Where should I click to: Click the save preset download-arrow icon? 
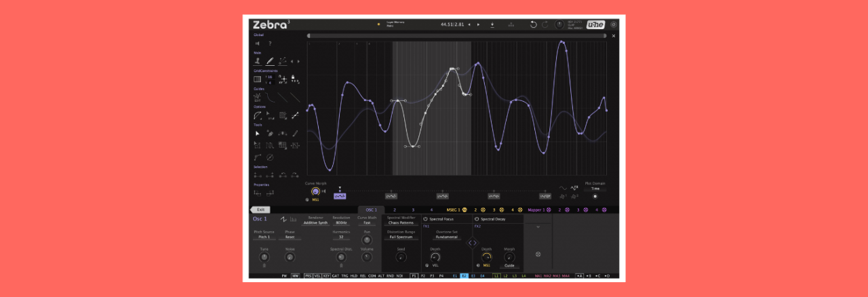[x=492, y=24]
